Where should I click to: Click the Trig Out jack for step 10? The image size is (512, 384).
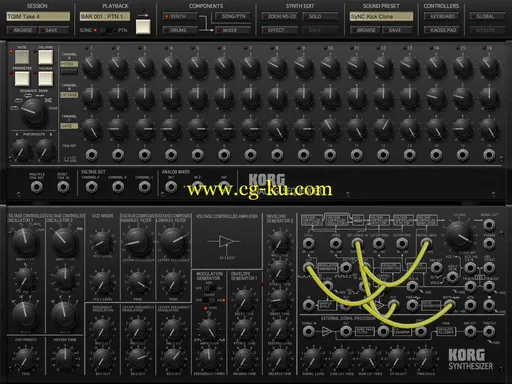pyautogui.click(x=330, y=155)
